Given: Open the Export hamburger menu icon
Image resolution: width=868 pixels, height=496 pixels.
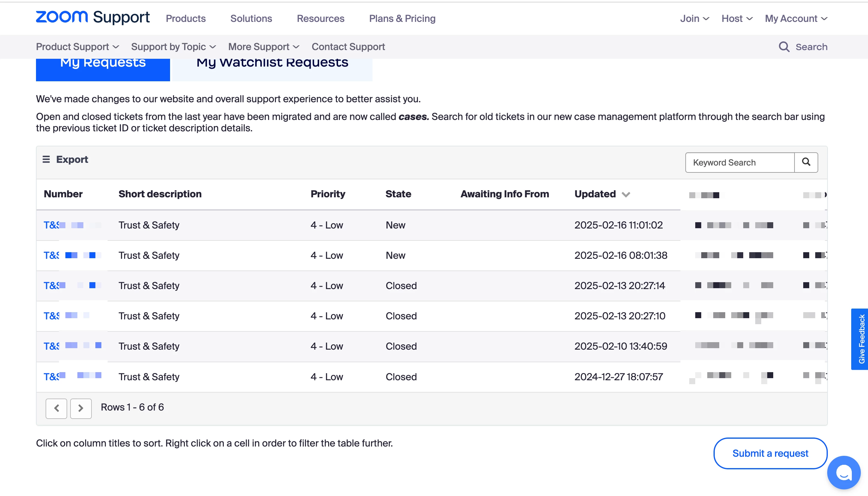Looking at the screenshot, I should coord(46,159).
